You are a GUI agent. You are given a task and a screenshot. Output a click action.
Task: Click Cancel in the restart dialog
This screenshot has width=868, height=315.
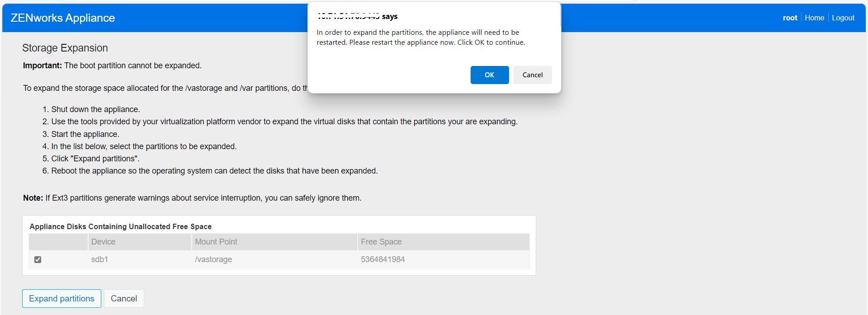point(532,75)
